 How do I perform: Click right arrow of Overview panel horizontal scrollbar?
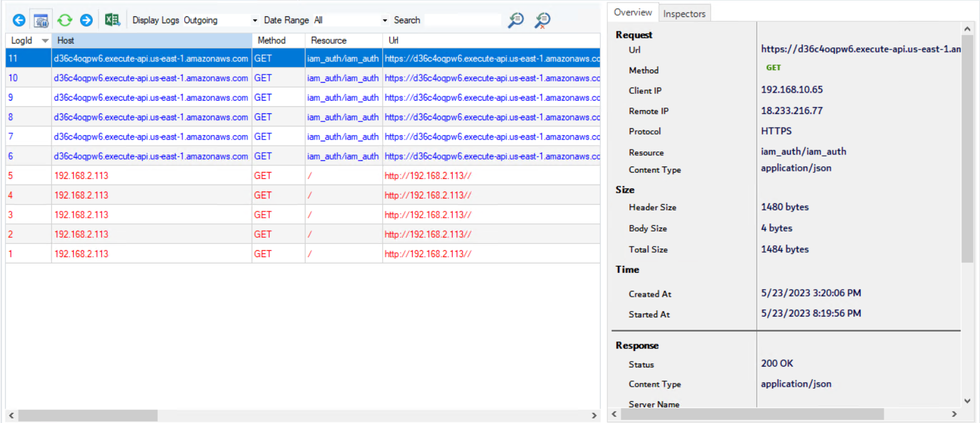[x=954, y=414]
